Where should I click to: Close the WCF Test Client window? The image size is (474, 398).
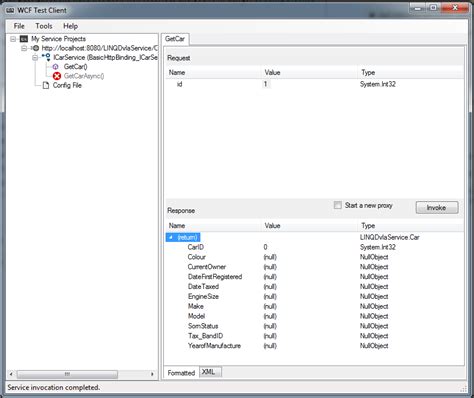(x=455, y=8)
